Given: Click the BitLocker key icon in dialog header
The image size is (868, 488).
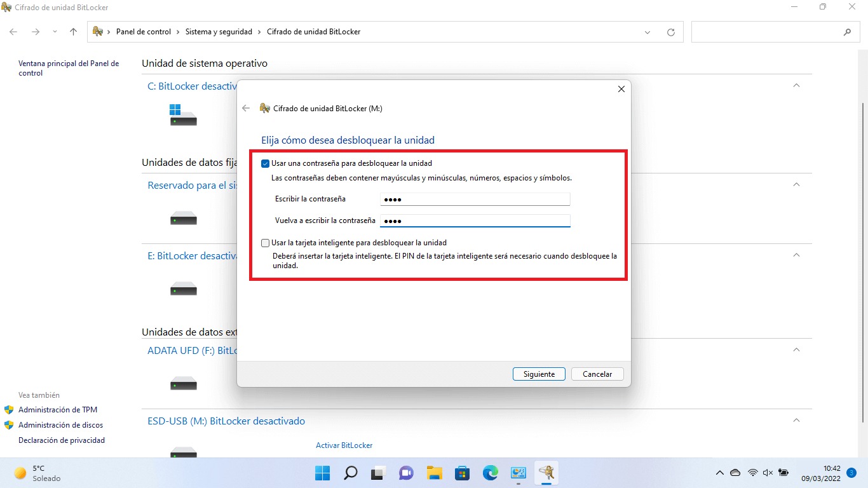Looking at the screenshot, I should 265,109.
